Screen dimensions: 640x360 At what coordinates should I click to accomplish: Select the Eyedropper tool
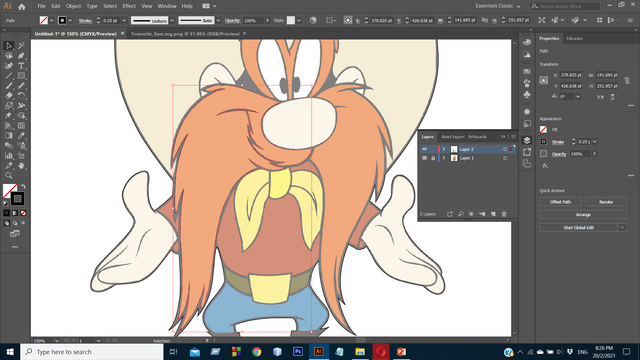point(21,136)
